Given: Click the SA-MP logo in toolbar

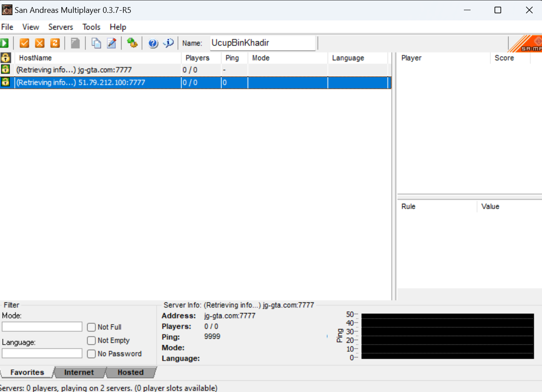Looking at the screenshot, I should click(x=525, y=44).
